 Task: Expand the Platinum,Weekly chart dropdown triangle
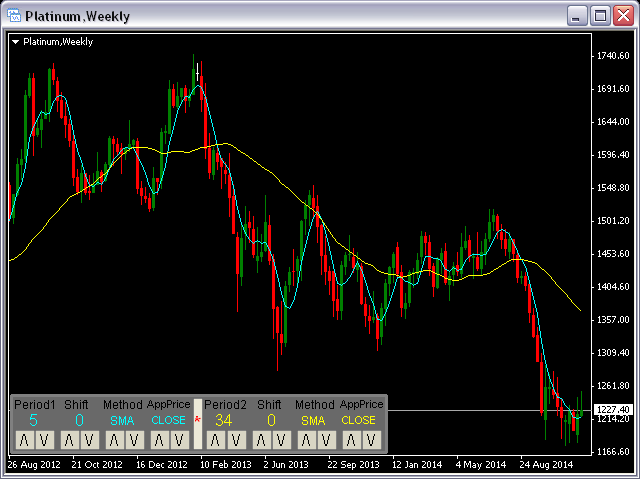pyautogui.click(x=17, y=42)
